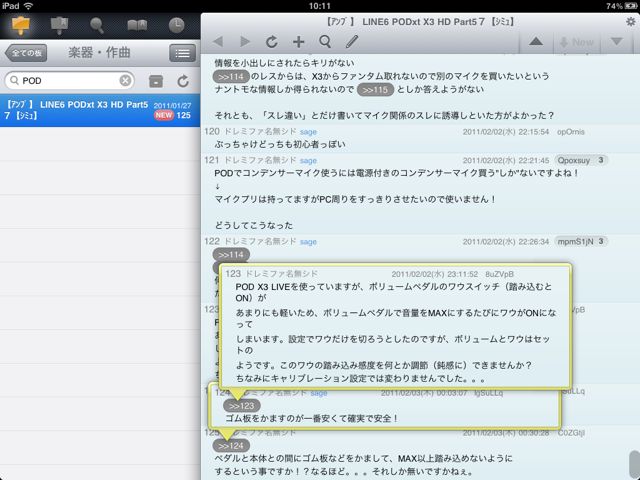640x480 pixels.
Task: Show posts by ID Qpoxsuy
Action: (x=581, y=160)
